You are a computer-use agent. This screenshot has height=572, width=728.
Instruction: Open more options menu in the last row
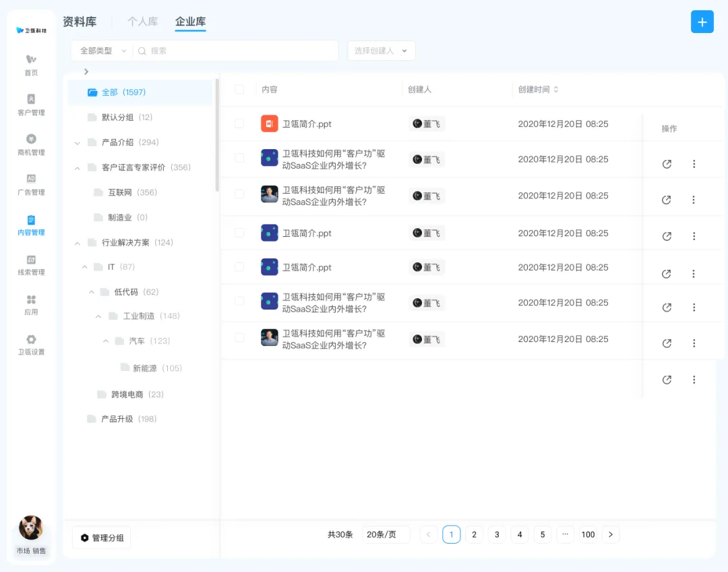(x=694, y=380)
